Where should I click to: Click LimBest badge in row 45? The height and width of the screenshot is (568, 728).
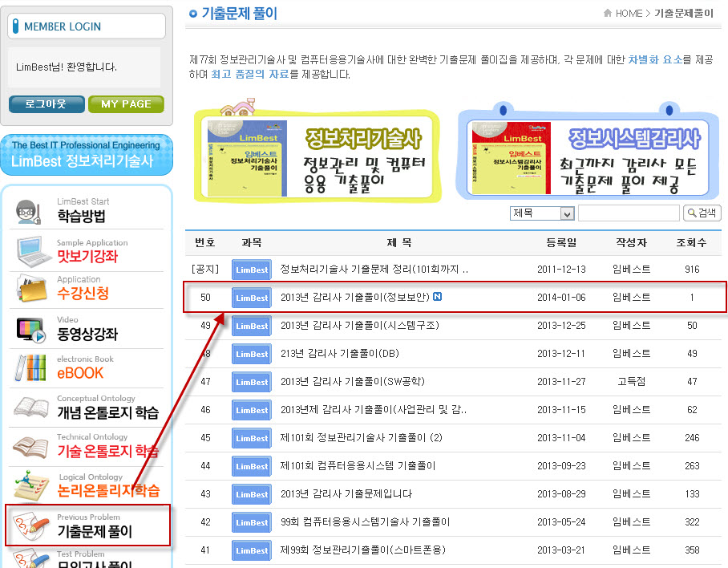252,438
